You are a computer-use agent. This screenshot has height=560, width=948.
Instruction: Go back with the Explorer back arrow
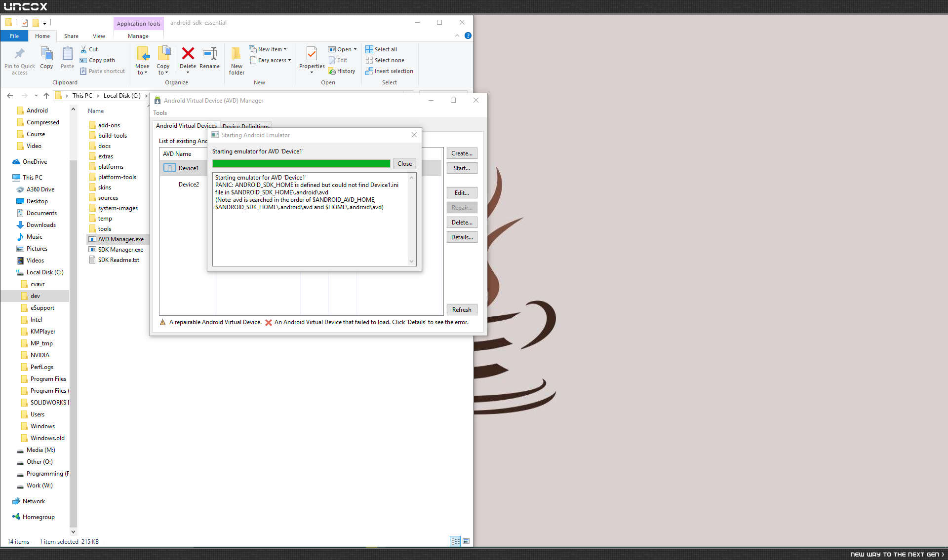10,96
